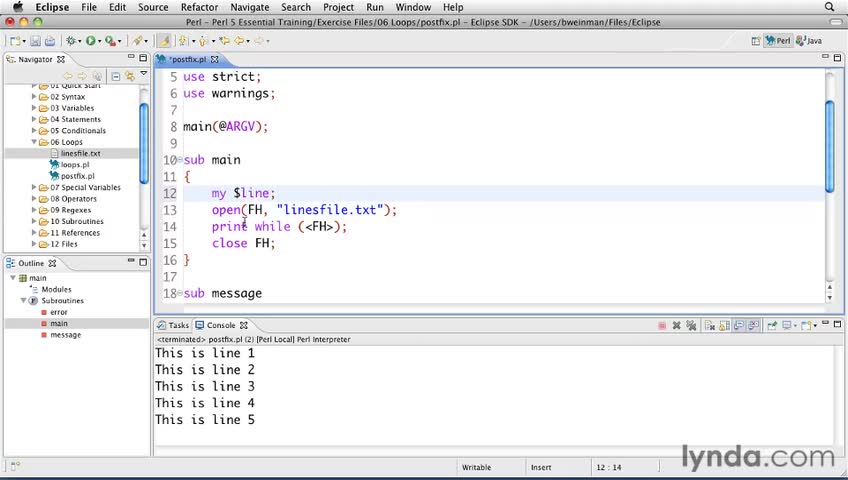Click the pencil Search icon in the toolbar

138,41
